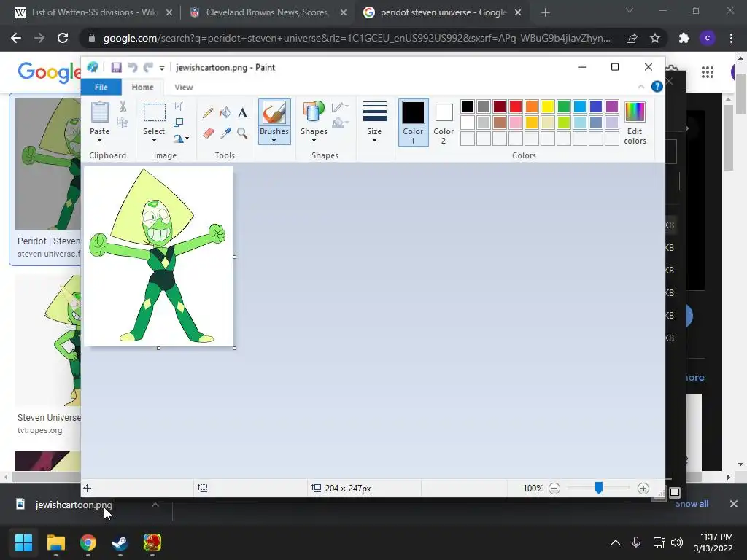
Task: Click the Brushes tool icon
Action: tap(274, 113)
